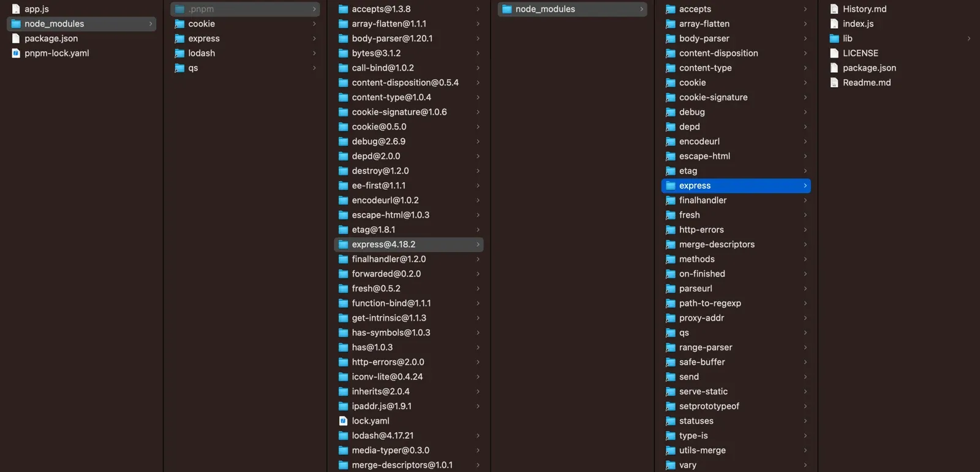Click the has-symbols@1.0.3 entry
The image size is (980, 472).
(x=409, y=333)
